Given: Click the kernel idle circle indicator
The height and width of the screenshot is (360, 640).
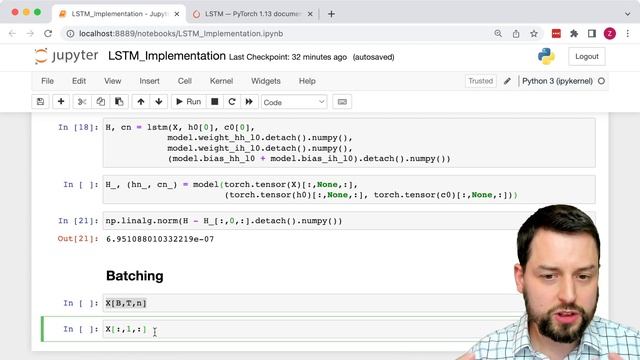Looking at the screenshot, I should pos(601,81).
